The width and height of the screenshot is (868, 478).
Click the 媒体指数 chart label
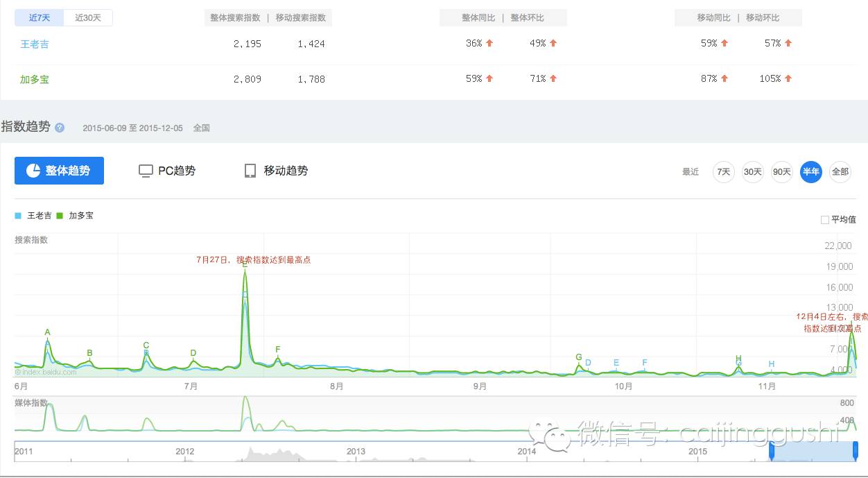click(x=32, y=403)
